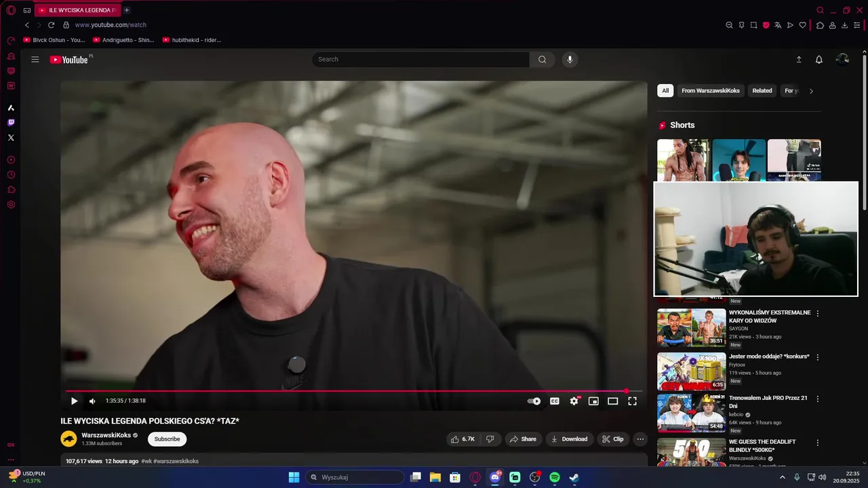Open the browser downloads icon
868x488 pixels.
click(844, 25)
